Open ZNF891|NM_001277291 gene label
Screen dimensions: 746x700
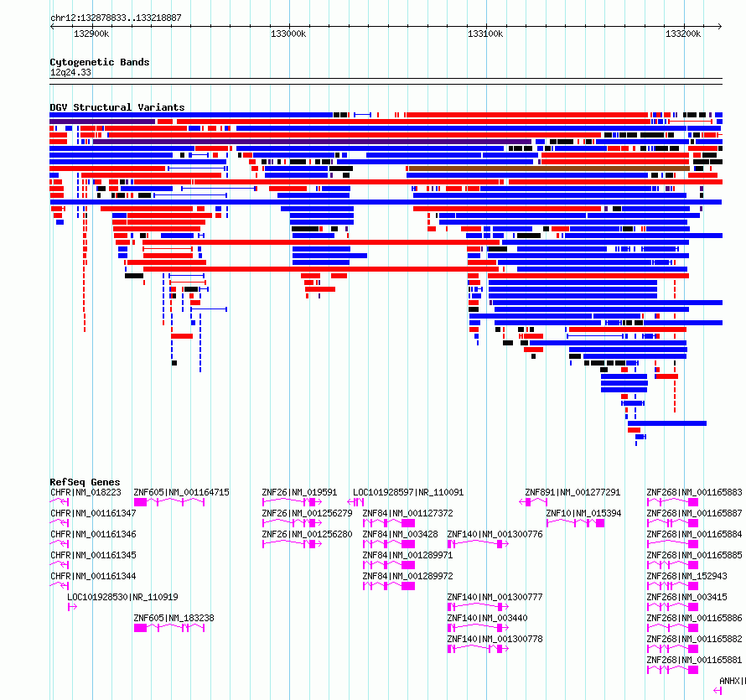[572, 492]
